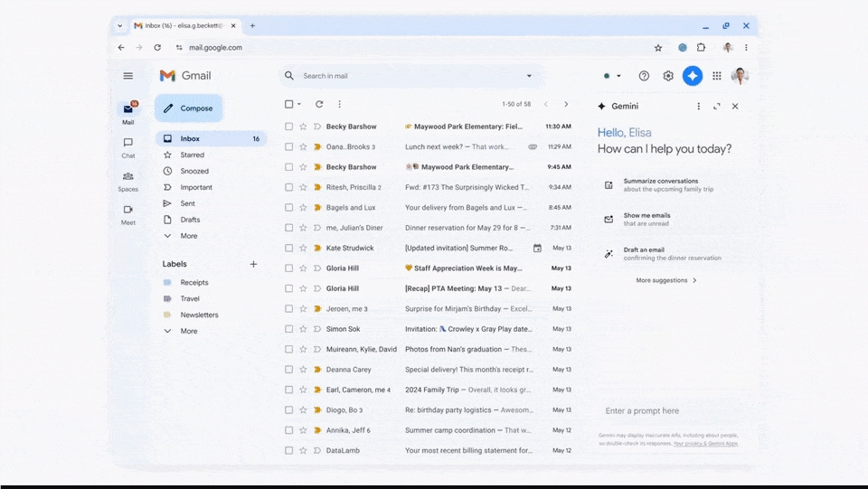Image resolution: width=868 pixels, height=489 pixels.
Task: Expand More under mail folders
Action: click(189, 236)
